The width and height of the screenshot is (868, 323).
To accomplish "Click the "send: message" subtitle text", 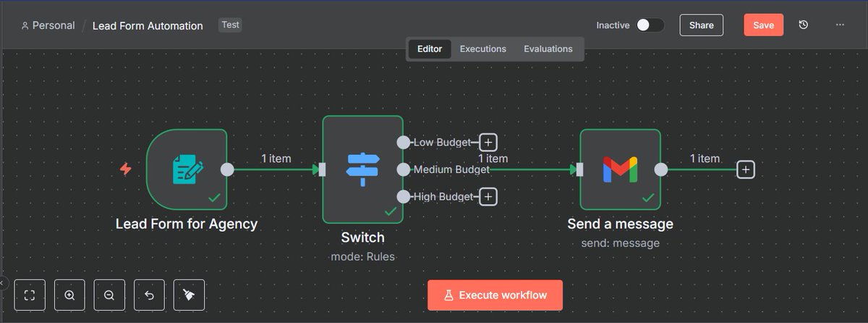I will click(x=620, y=243).
